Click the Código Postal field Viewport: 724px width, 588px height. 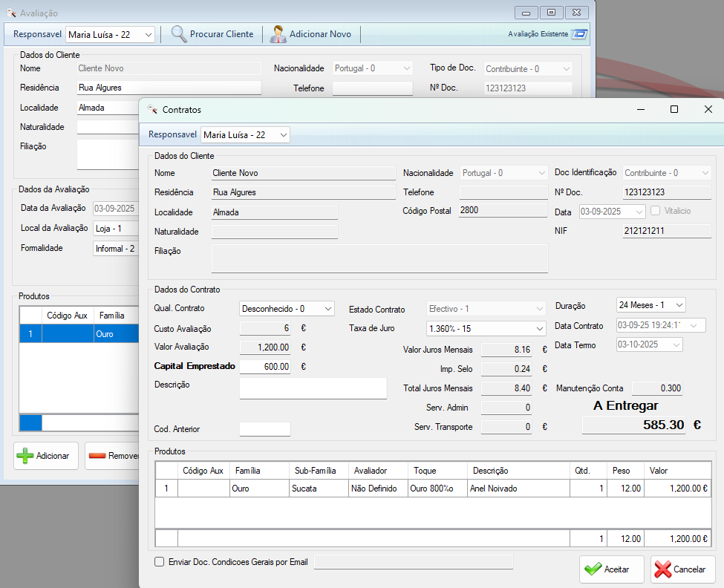503,210
